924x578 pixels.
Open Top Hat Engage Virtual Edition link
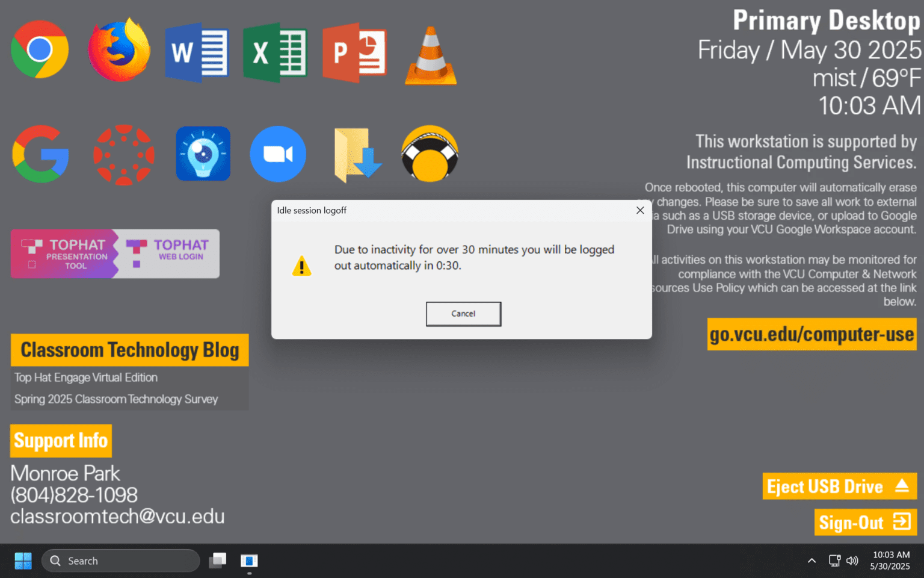click(86, 378)
